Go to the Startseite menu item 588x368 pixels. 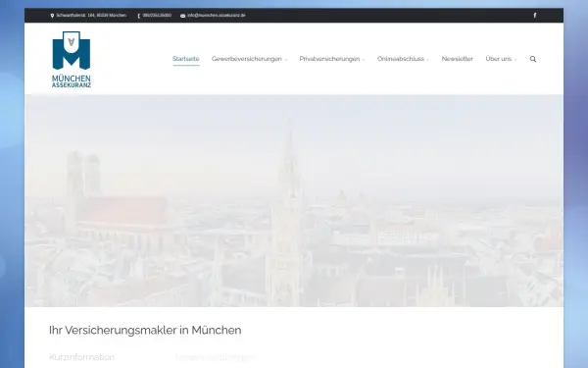pyautogui.click(x=186, y=59)
